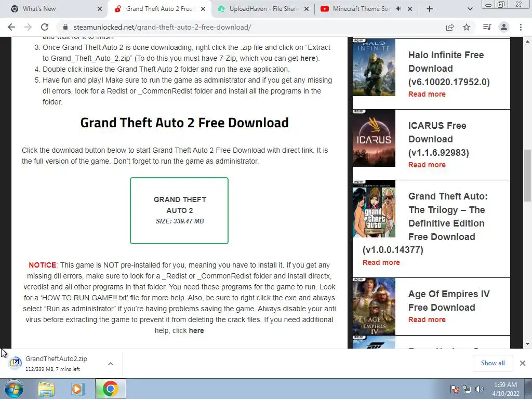Open the Chrome profile avatar
The image size is (532, 399).
pyautogui.click(x=504, y=27)
